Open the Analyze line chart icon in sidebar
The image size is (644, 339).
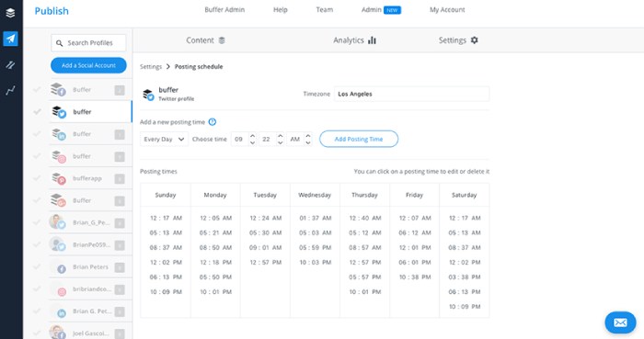tap(11, 91)
